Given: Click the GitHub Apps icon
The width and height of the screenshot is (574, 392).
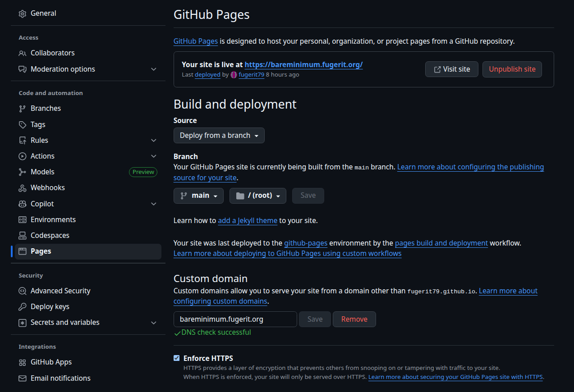Looking at the screenshot, I should point(23,362).
